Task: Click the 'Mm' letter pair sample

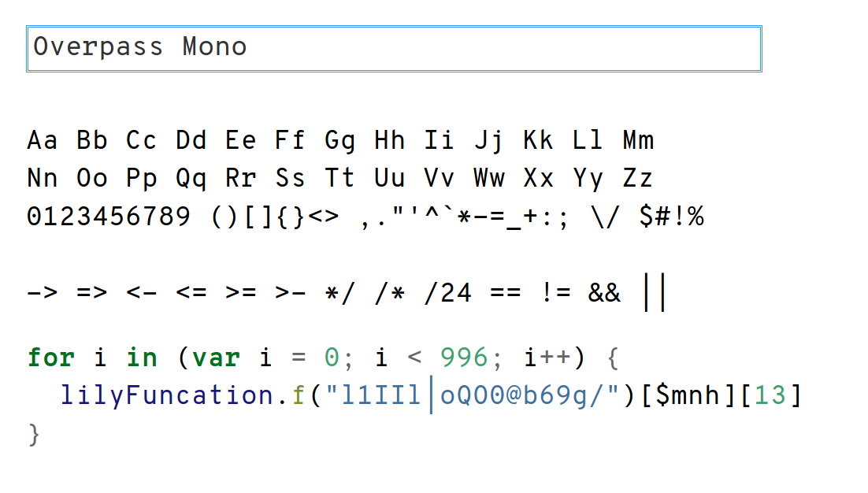Action: click(638, 140)
